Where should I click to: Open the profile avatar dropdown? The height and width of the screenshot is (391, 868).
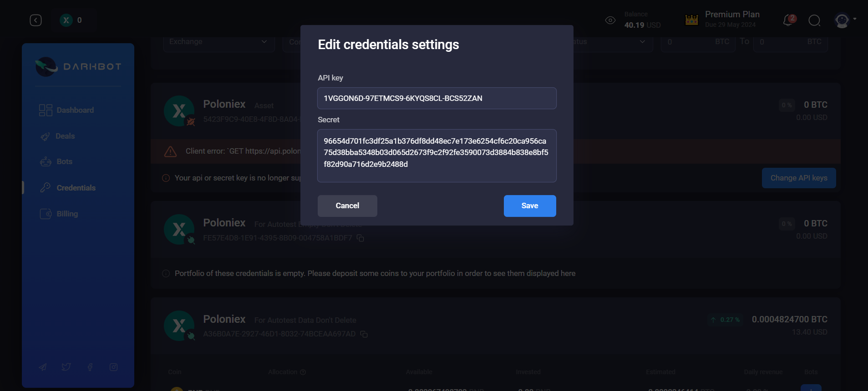[842, 20]
